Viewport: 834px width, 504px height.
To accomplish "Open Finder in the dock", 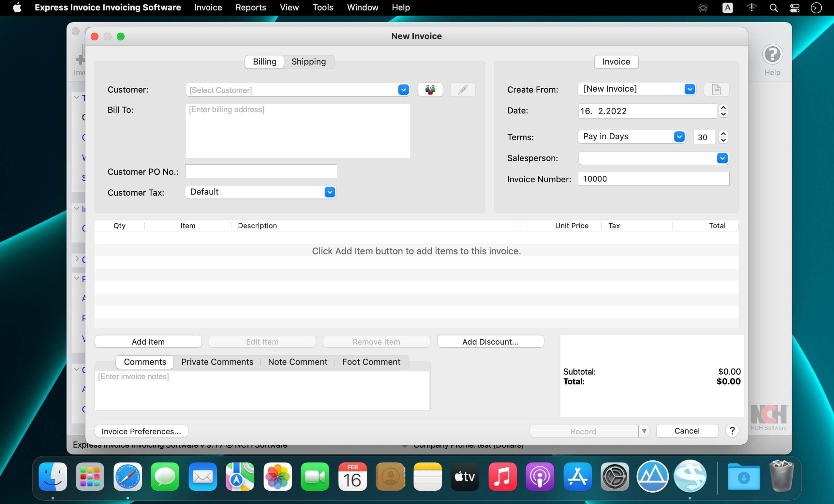I will [53, 477].
